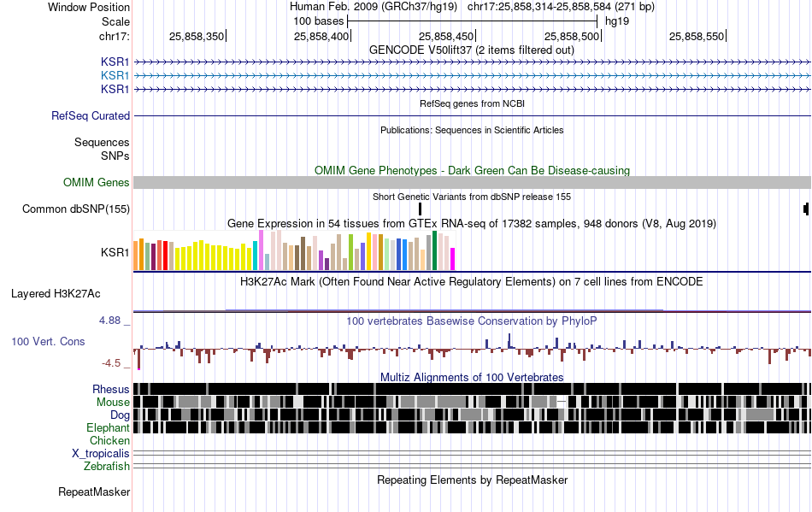812x512 pixels.
Task: Click the Sequences track label
Action: coord(102,143)
